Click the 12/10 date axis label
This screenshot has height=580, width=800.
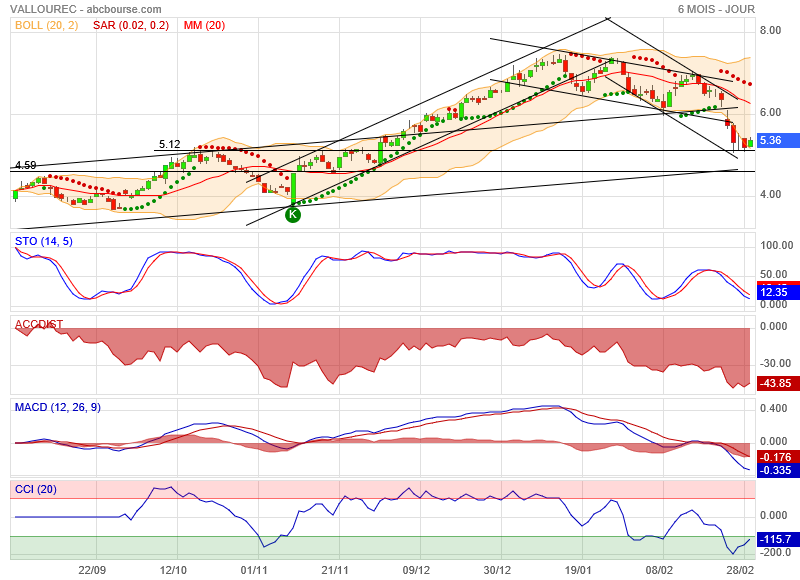click(173, 570)
